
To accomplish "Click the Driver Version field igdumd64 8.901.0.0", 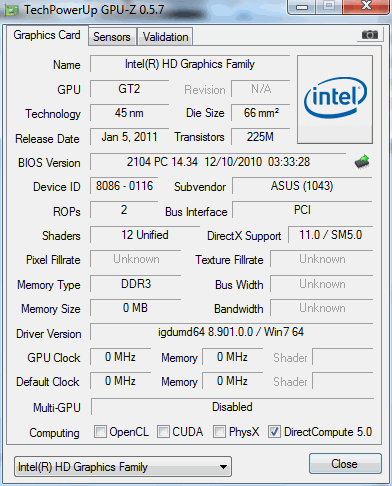I will [231, 332].
